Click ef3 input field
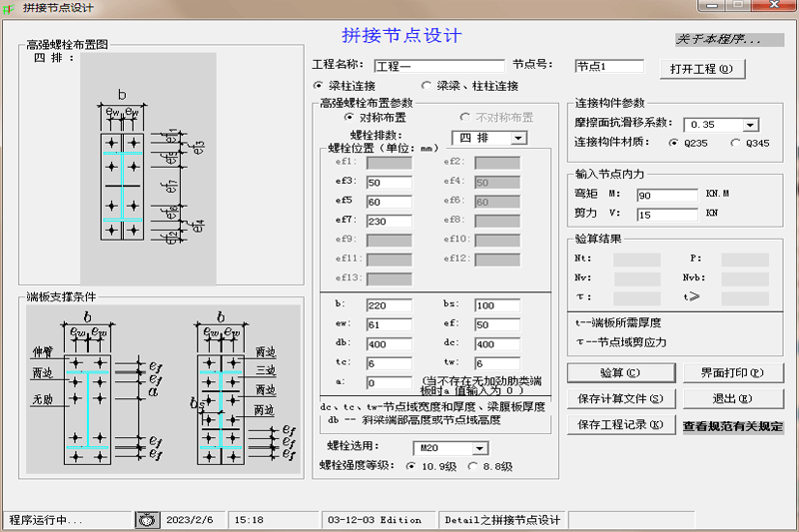This screenshot has height=532, width=799. 390,183
